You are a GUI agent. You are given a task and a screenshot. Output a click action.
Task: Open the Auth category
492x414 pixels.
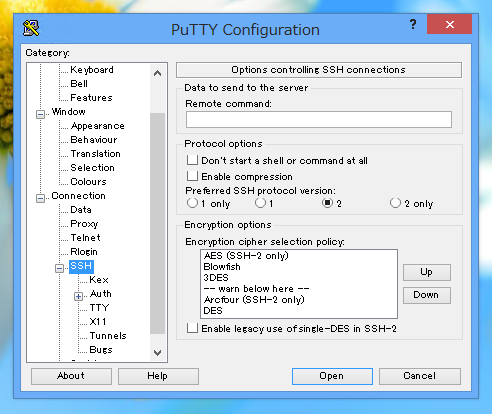click(x=100, y=294)
